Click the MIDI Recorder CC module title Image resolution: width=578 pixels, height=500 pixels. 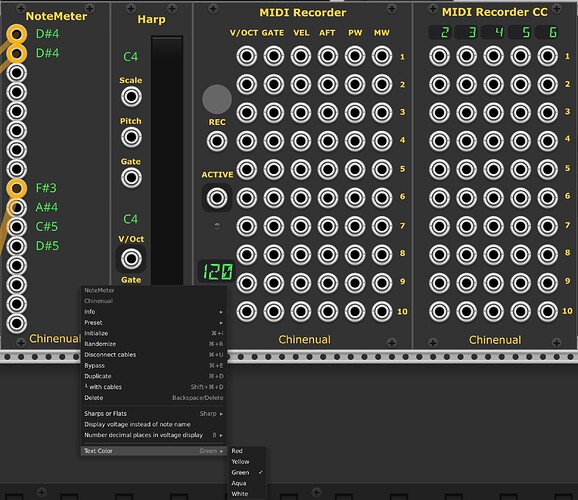(x=495, y=12)
